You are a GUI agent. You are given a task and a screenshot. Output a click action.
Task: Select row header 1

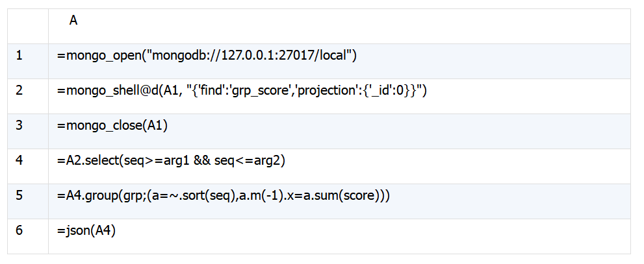pyautogui.click(x=28, y=61)
